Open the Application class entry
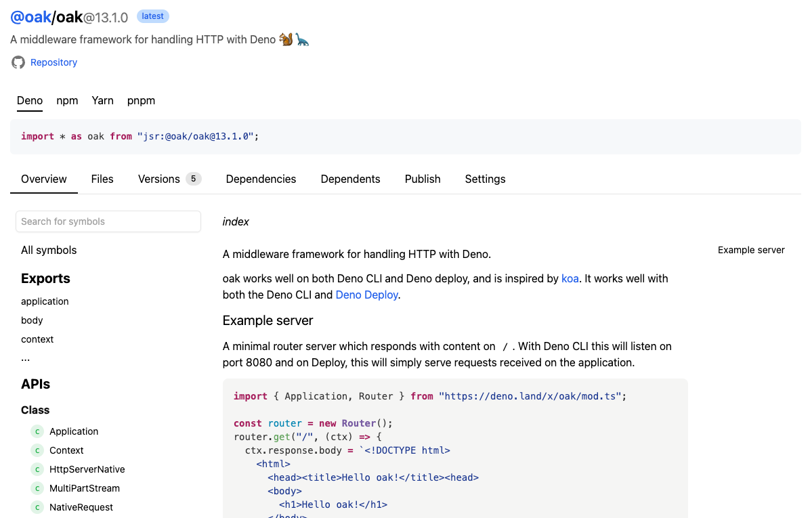The image size is (812, 518). pos(74,431)
